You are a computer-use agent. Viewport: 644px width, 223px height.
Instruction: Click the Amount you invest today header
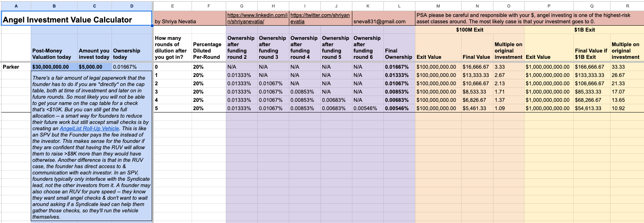click(x=95, y=47)
